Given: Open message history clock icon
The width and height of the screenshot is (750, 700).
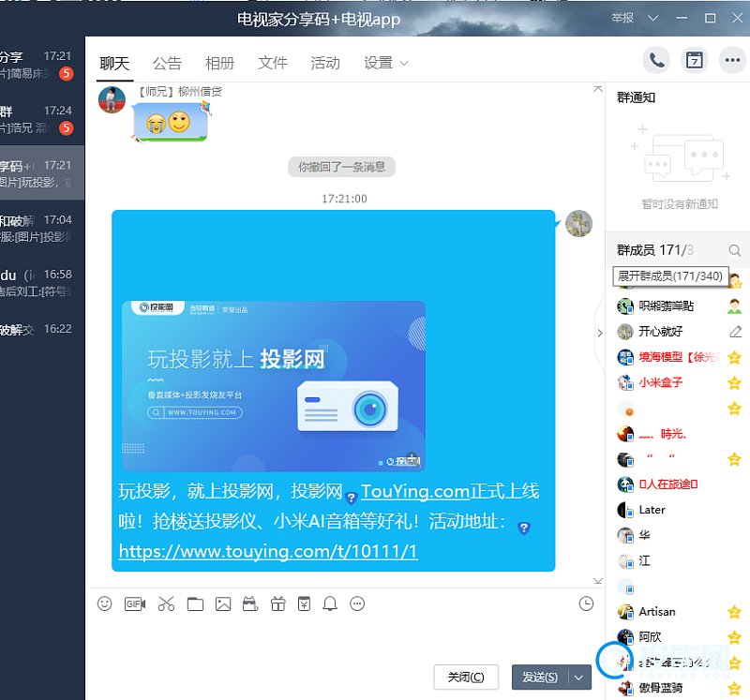Looking at the screenshot, I should (x=586, y=603).
